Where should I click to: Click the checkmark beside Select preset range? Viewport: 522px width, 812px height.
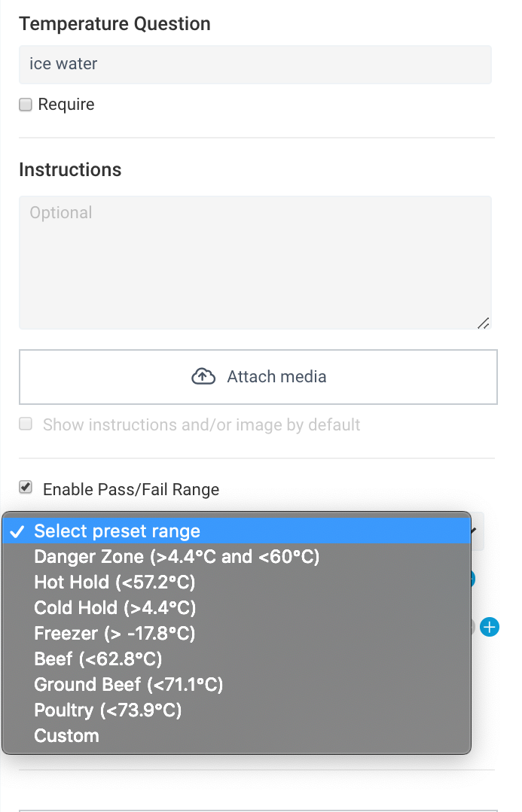tap(17, 531)
